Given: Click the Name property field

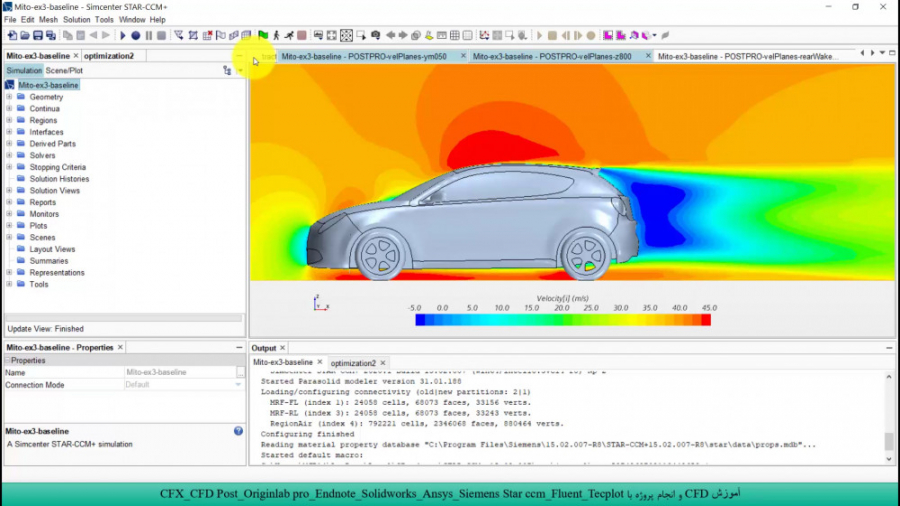Looking at the screenshot, I should point(180,372).
